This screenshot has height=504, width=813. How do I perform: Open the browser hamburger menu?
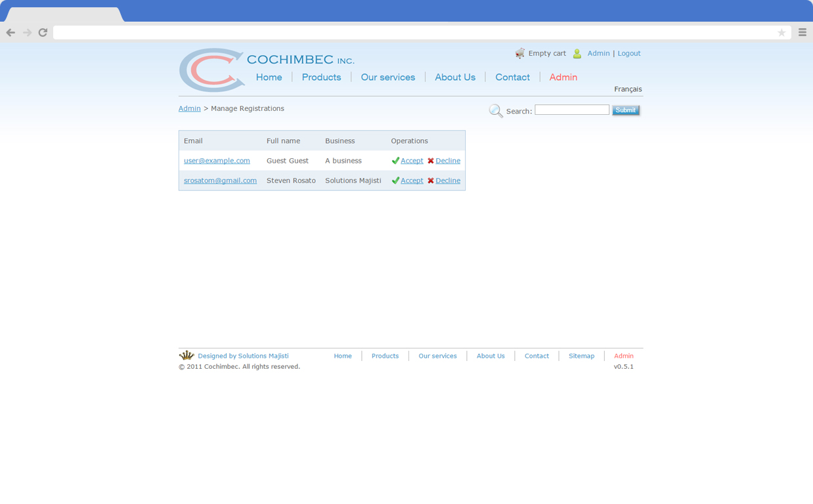pyautogui.click(x=802, y=31)
